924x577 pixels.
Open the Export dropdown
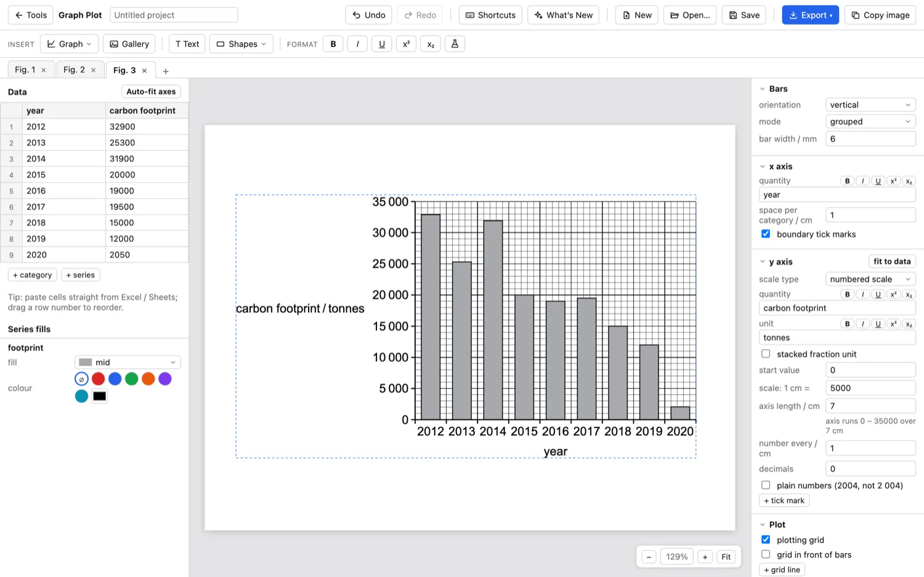tap(811, 15)
